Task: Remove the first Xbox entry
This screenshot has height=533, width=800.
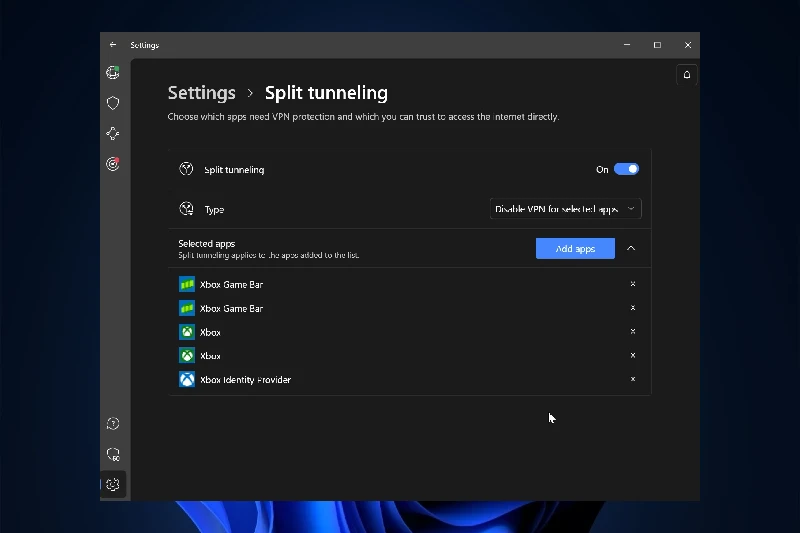Action: click(x=633, y=331)
